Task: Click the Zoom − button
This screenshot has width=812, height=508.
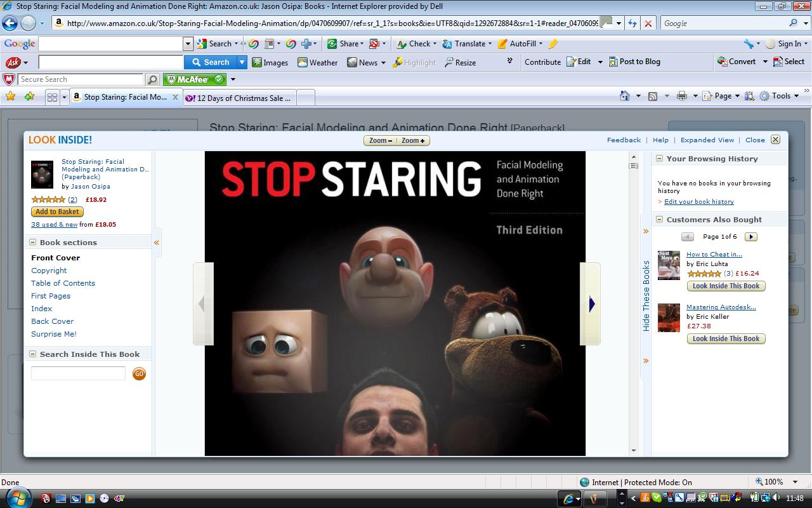Action: click(380, 140)
